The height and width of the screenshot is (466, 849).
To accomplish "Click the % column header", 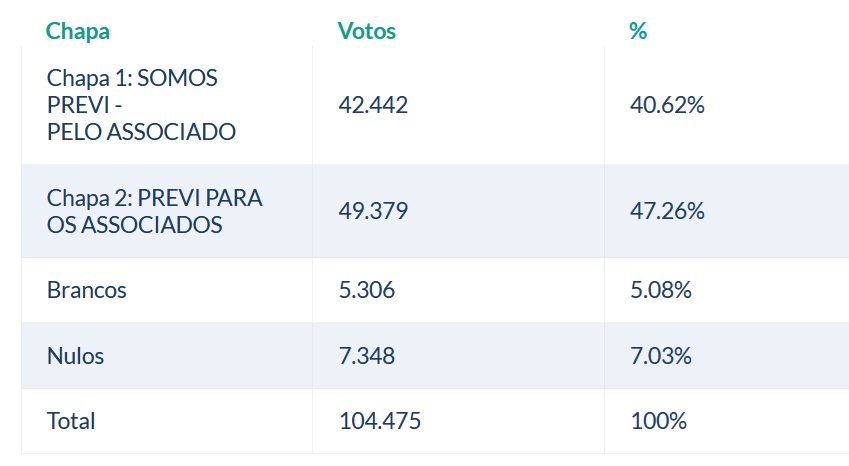I will pyautogui.click(x=638, y=31).
